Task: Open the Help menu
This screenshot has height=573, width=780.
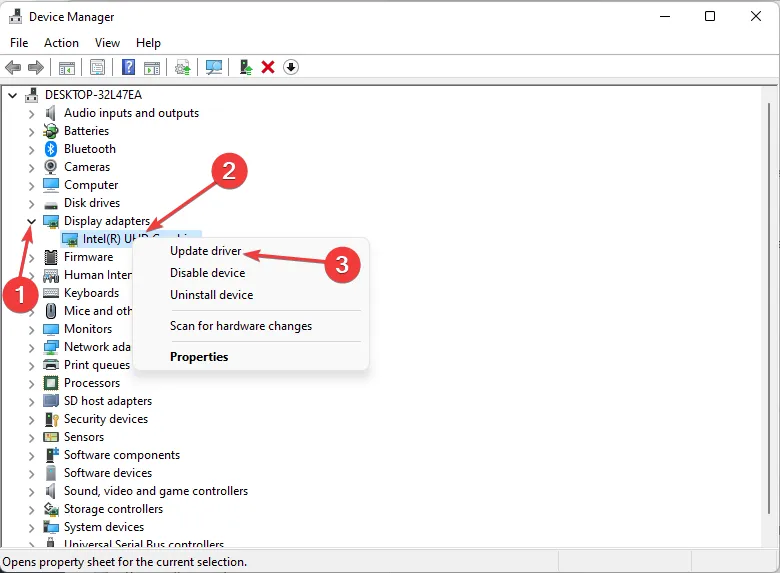Action: click(x=148, y=43)
